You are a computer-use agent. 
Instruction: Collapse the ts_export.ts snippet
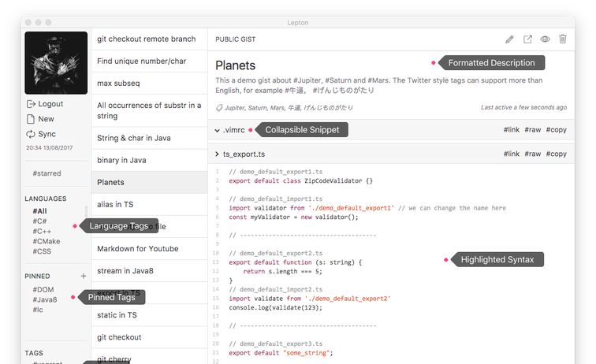(217, 154)
